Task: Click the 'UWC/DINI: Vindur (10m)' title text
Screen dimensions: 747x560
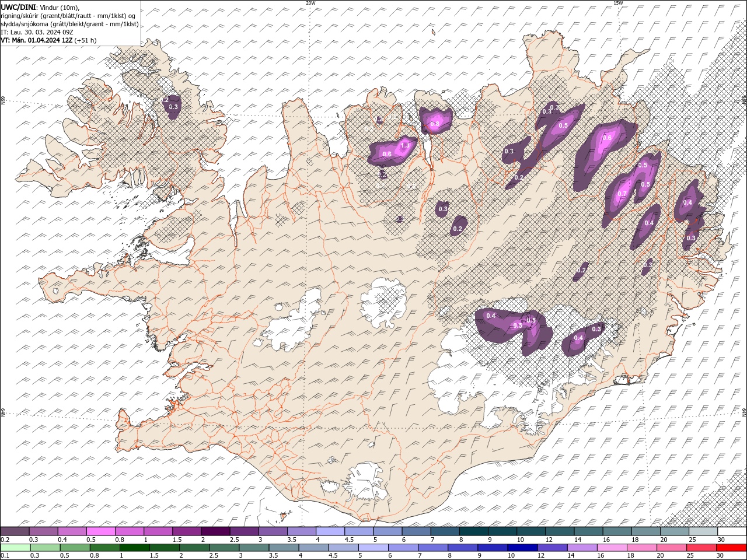Action: tap(40, 7)
